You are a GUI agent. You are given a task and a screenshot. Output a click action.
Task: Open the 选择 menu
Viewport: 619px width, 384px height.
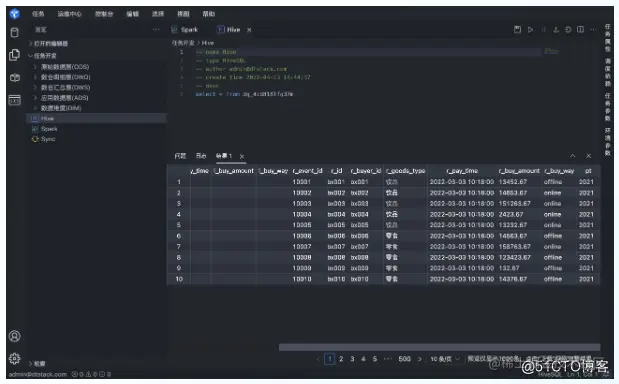coord(158,14)
